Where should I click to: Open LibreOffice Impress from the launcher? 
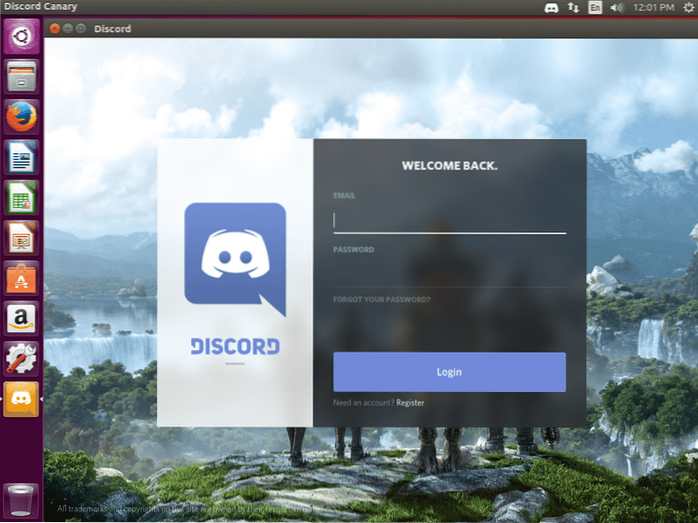tap(21, 238)
